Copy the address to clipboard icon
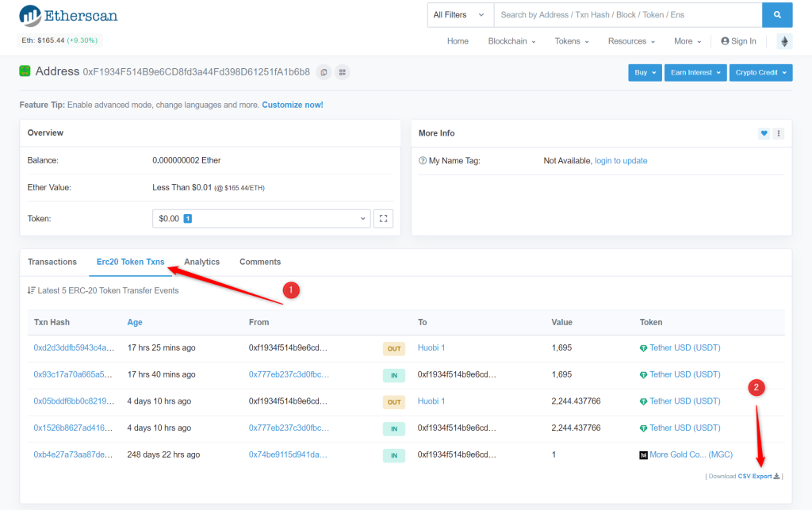 [324, 72]
